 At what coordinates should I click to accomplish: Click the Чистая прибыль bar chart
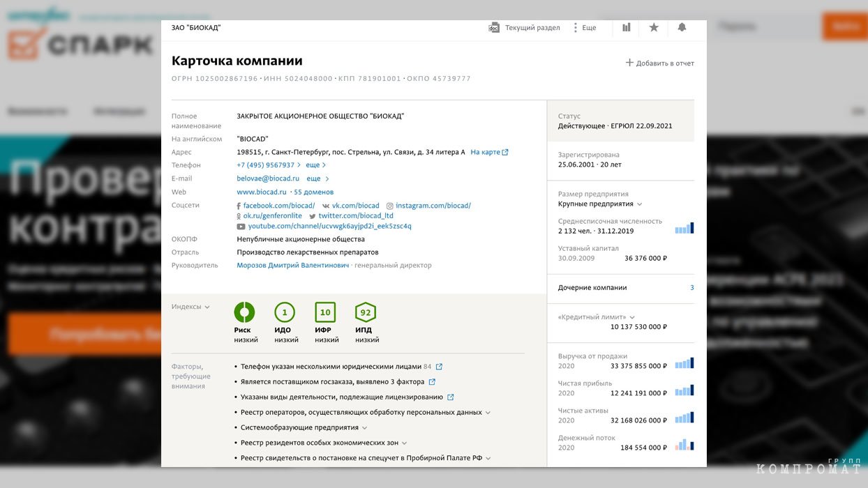pos(684,390)
